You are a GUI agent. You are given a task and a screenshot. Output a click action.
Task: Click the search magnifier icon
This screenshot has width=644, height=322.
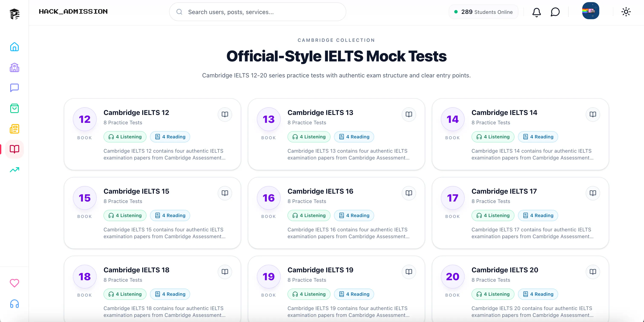coord(179,12)
